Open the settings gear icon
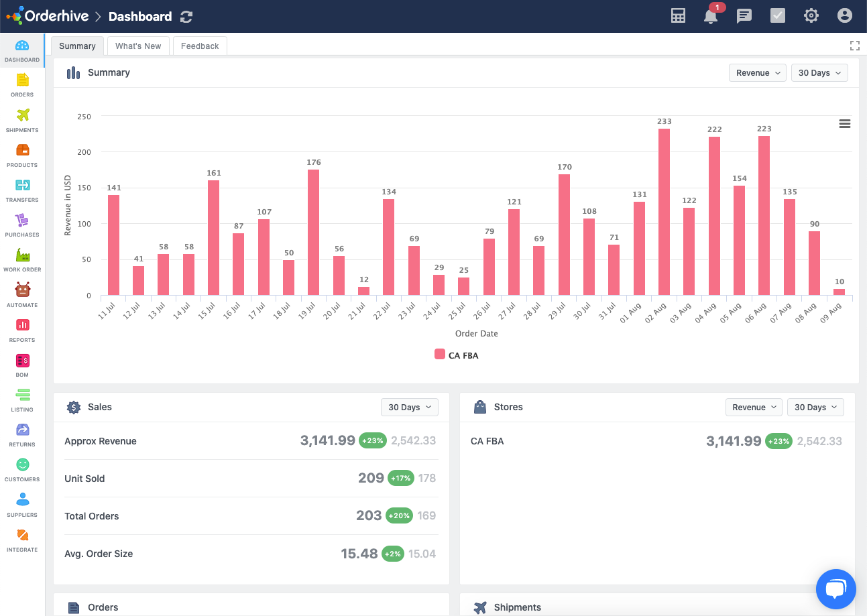867x616 pixels. click(x=811, y=16)
